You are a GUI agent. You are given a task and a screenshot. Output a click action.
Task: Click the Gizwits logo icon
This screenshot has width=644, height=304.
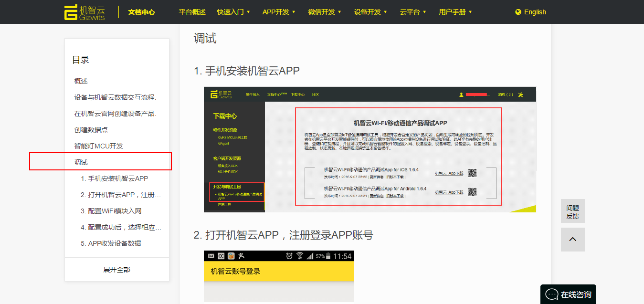[x=71, y=12]
